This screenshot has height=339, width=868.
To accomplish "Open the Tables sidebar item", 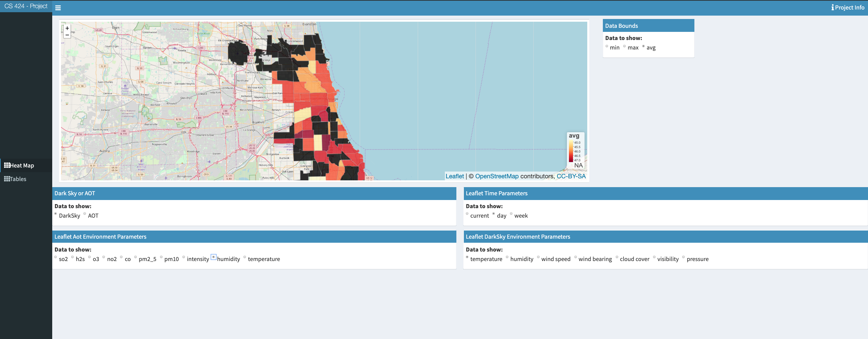I will 26,179.
